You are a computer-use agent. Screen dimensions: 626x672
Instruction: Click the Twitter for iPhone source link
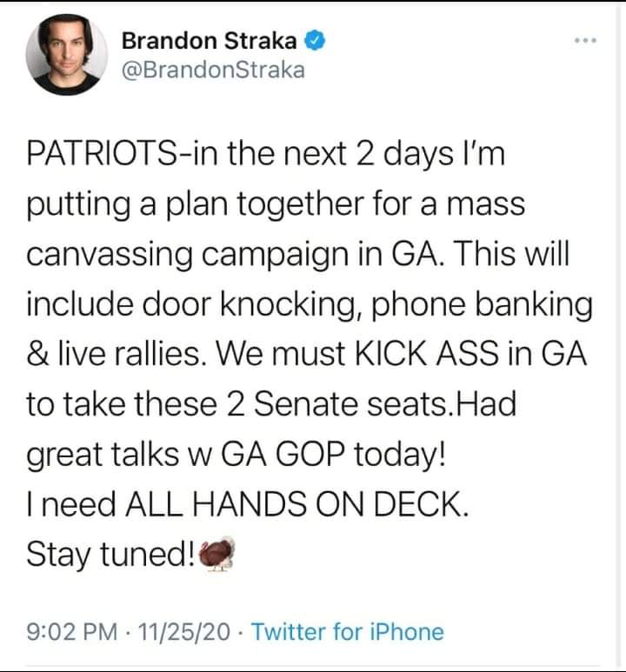coord(347,632)
